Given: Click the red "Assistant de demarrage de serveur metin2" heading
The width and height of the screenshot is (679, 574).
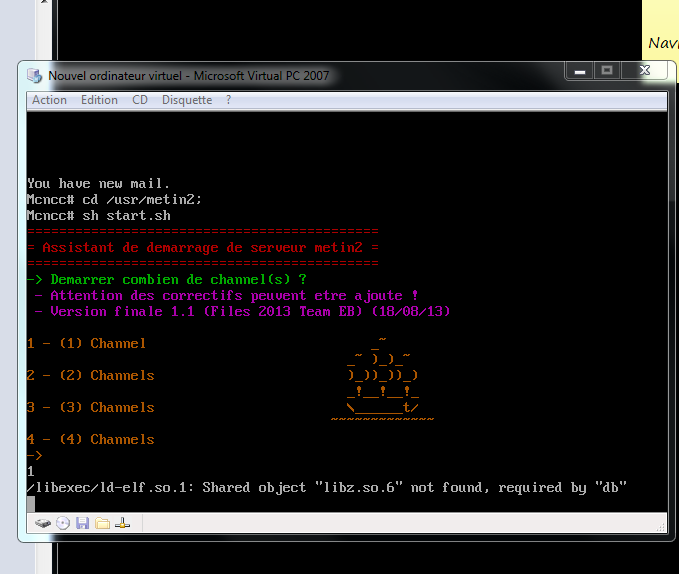Looking at the screenshot, I should pyautogui.click(x=202, y=248).
